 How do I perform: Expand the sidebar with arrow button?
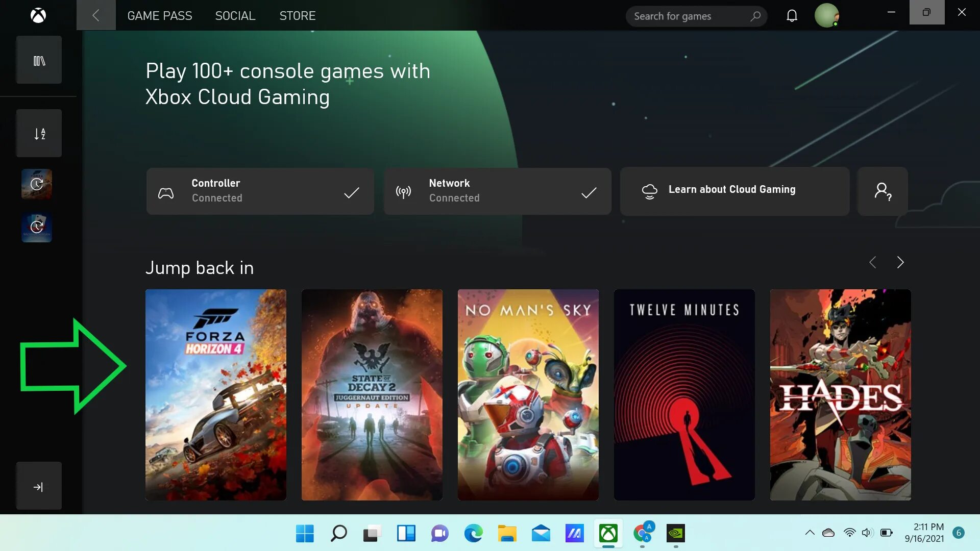pos(39,487)
